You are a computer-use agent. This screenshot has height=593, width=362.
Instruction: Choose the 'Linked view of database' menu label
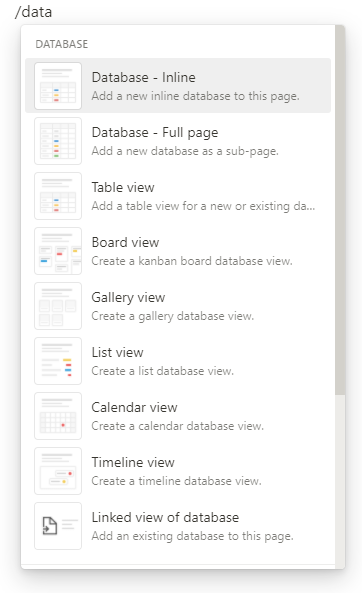coord(165,517)
